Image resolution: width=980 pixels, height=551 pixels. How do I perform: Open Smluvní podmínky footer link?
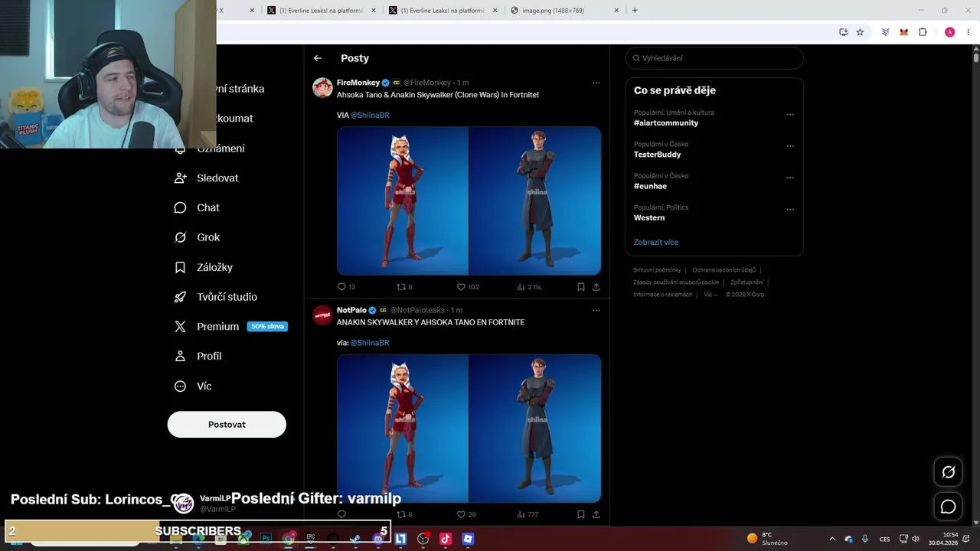pos(657,270)
